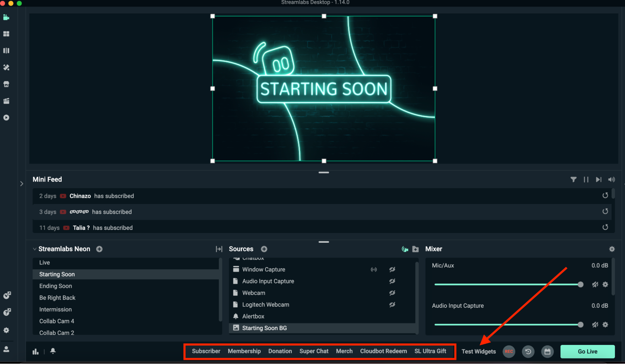The width and height of the screenshot is (625, 364).
Task: Open the App Store icon in sidebar
Action: point(6,84)
